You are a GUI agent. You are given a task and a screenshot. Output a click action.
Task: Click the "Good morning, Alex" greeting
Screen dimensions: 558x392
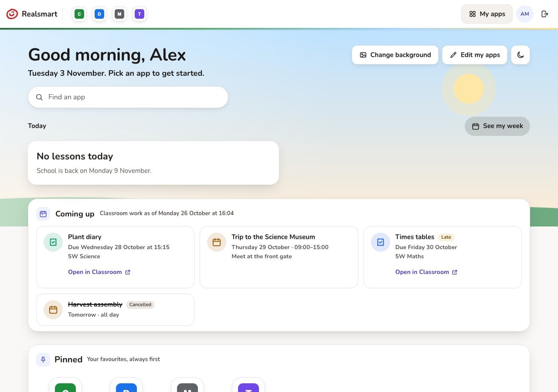pos(107,55)
